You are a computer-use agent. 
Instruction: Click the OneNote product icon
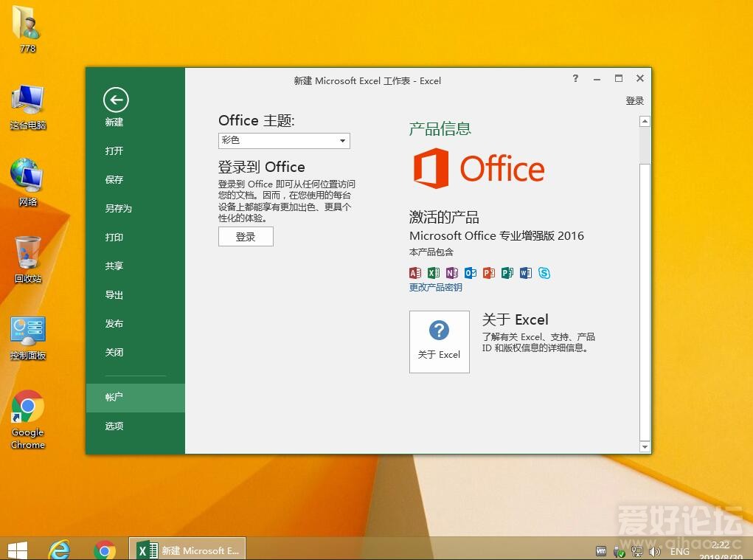click(452, 273)
